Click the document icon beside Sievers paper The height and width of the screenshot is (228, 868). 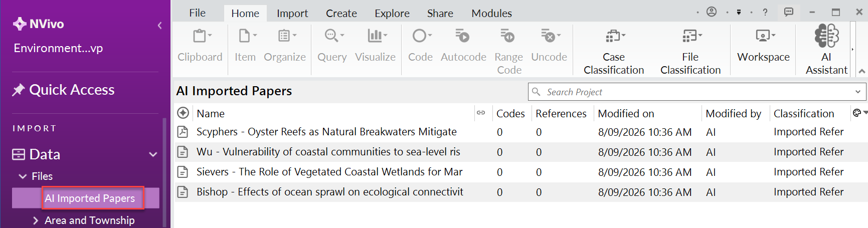[x=183, y=172]
